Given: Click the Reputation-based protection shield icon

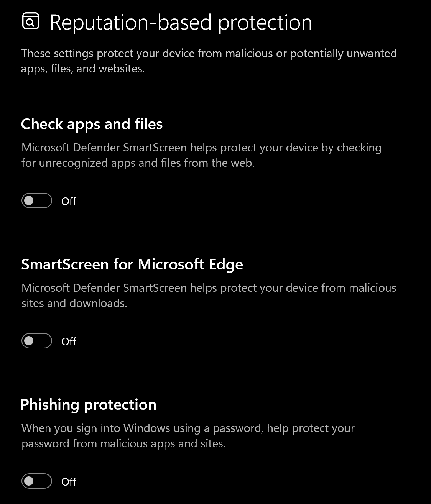Looking at the screenshot, I should coord(31,21).
